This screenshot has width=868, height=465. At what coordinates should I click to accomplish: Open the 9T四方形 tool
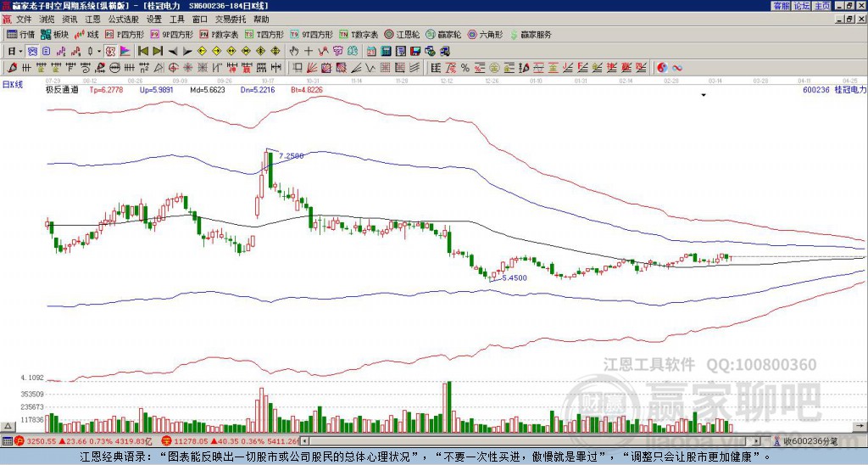pos(311,34)
